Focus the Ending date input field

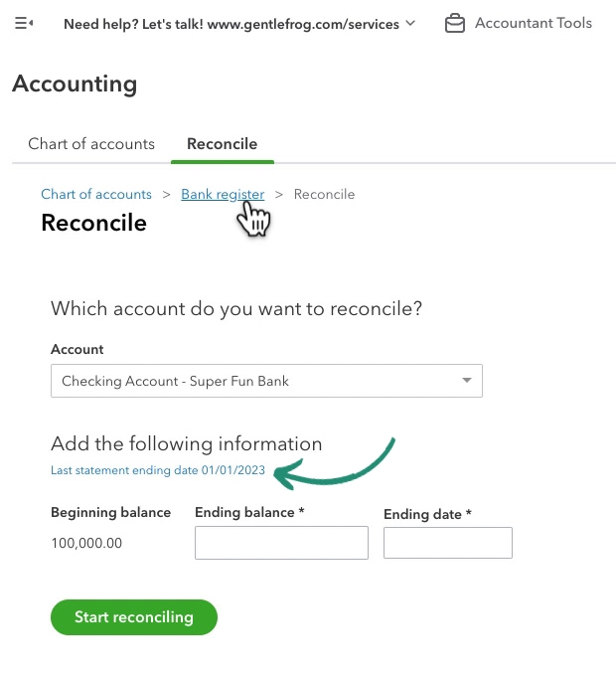(x=448, y=543)
